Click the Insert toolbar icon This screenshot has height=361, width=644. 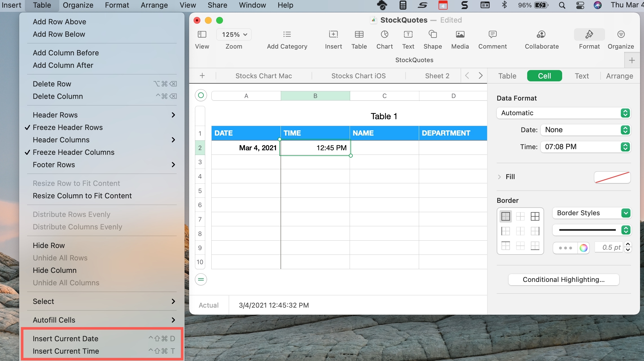click(333, 34)
